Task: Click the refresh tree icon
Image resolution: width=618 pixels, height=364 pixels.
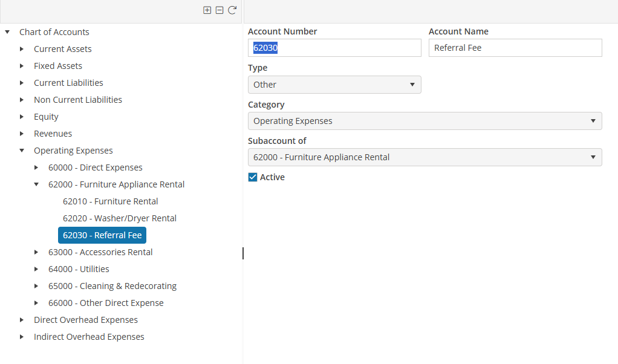Action: point(232,10)
